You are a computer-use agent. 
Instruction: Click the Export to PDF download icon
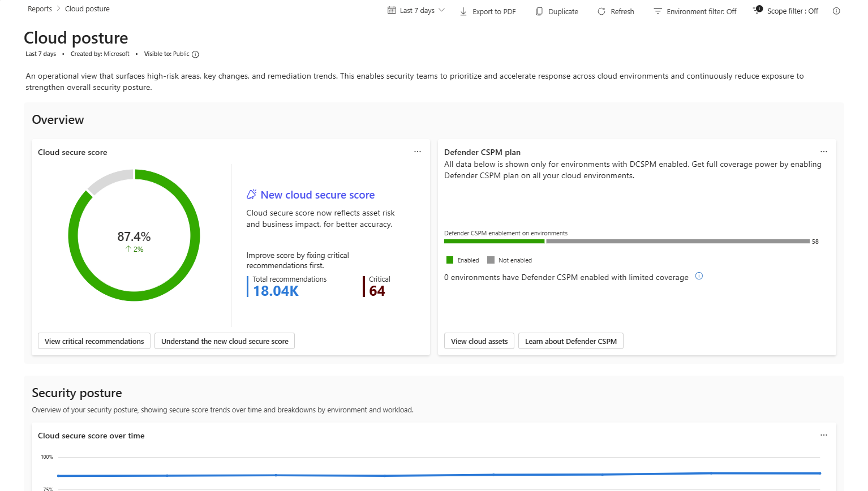pyautogui.click(x=463, y=11)
